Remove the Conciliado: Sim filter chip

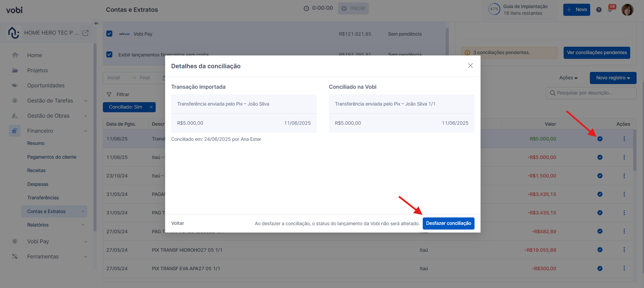[x=151, y=107]
